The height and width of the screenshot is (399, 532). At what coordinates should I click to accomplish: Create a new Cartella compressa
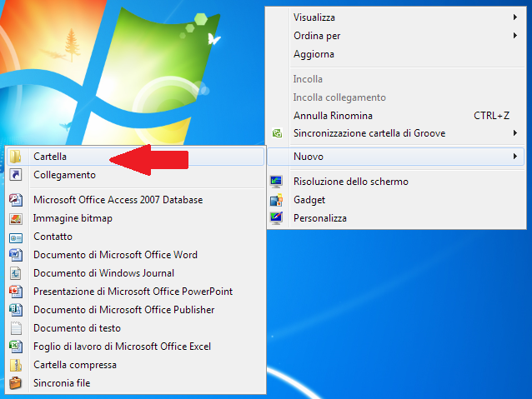[135, 364]
